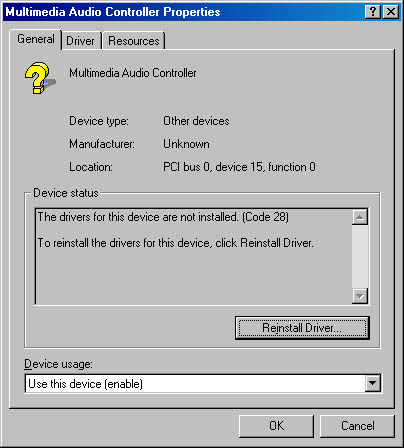Click the yellow question mark device icon
The width and height of the screenshot is (404, 448).
point(40,78)
